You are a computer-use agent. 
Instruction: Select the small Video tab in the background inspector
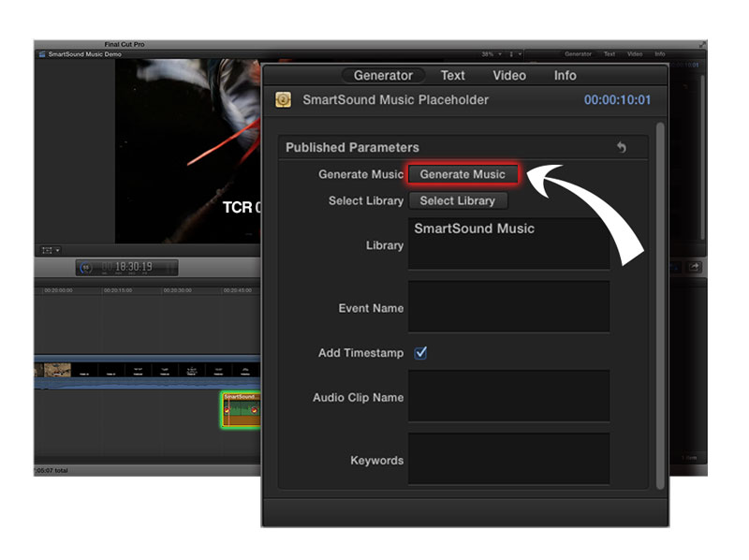[x=635, y=54]
